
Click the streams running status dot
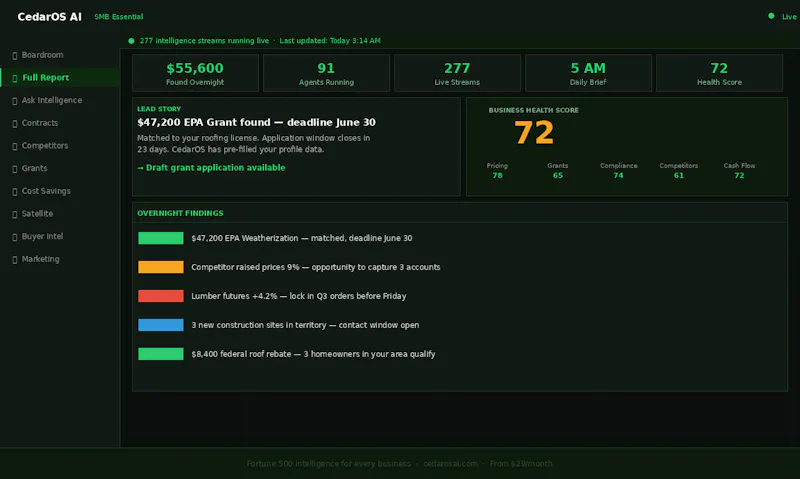point(131,41)
